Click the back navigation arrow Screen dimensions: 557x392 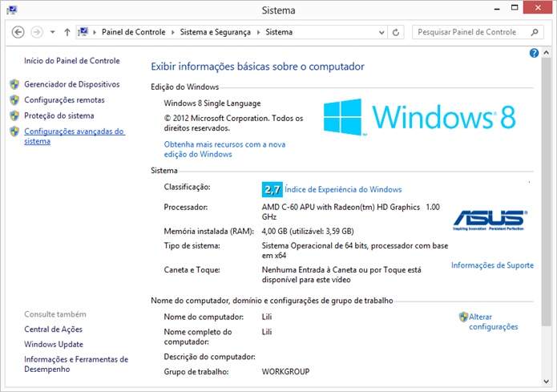(18, 32)
